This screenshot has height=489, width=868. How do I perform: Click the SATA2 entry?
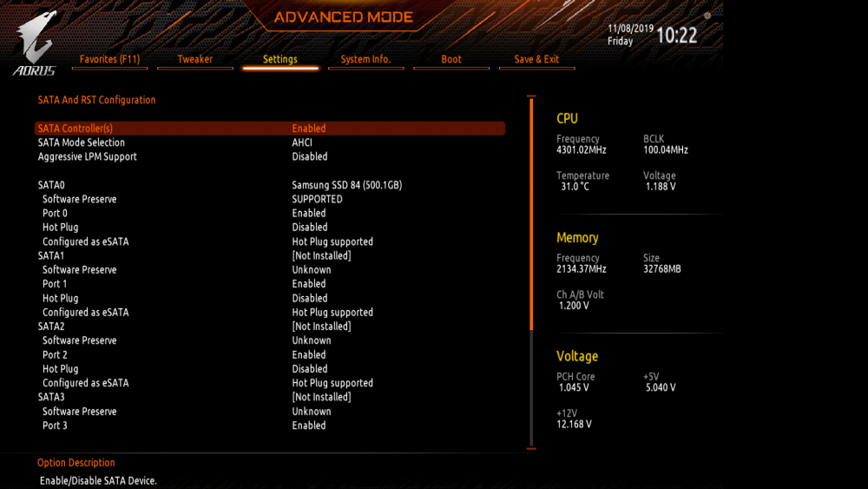coord(51,327)
